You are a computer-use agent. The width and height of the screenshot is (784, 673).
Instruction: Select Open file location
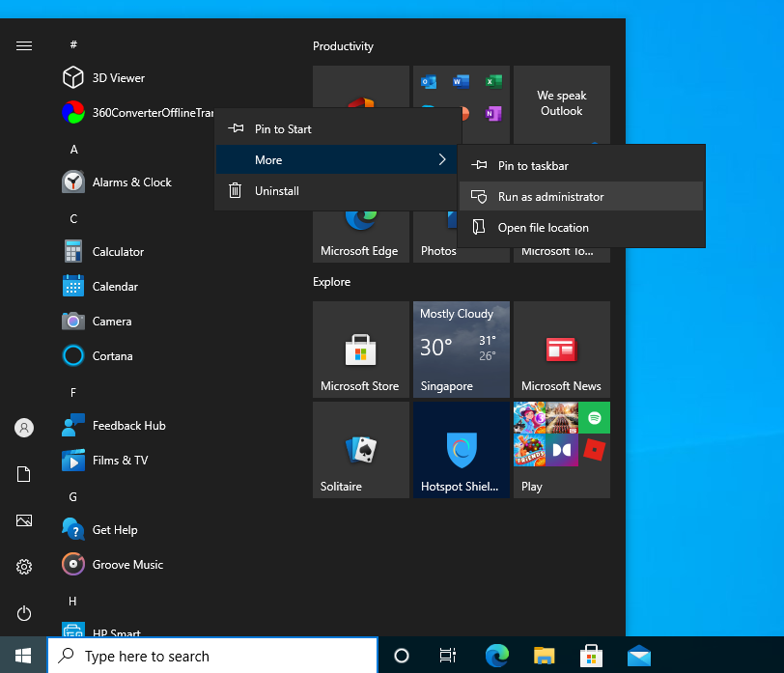coord(581,228)
